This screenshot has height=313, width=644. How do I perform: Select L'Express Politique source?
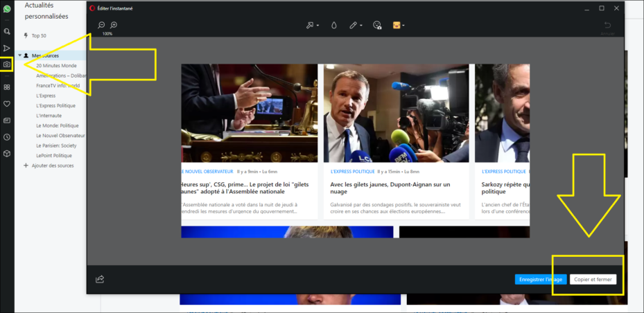pyautogui.click(x=56, y=105)
